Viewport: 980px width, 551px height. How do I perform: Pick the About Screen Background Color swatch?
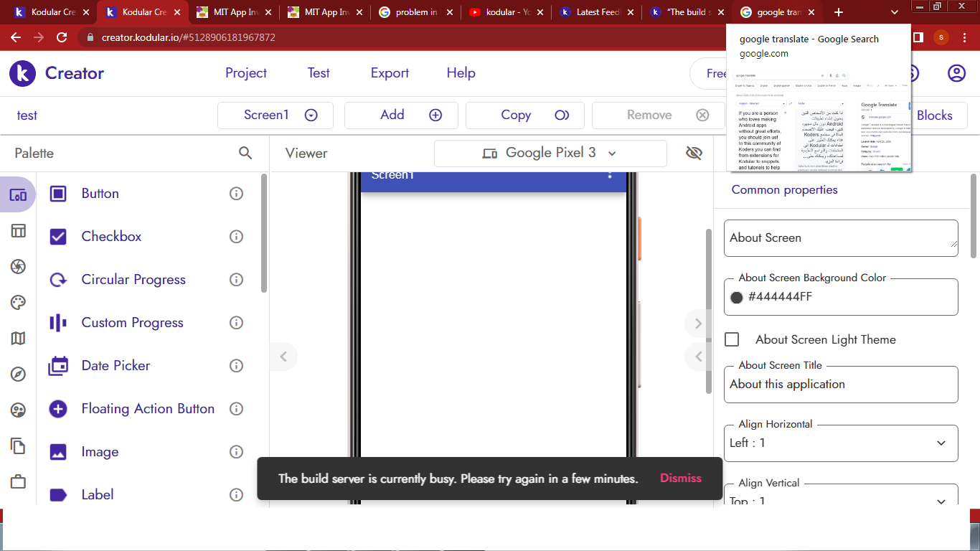coord(737,297)
